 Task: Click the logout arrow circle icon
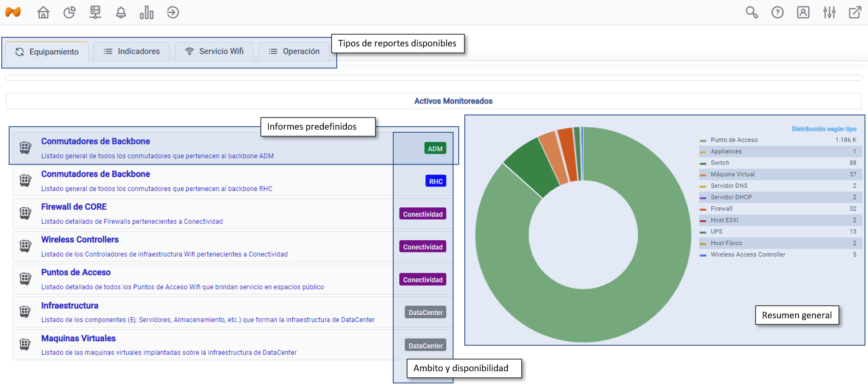173,13
